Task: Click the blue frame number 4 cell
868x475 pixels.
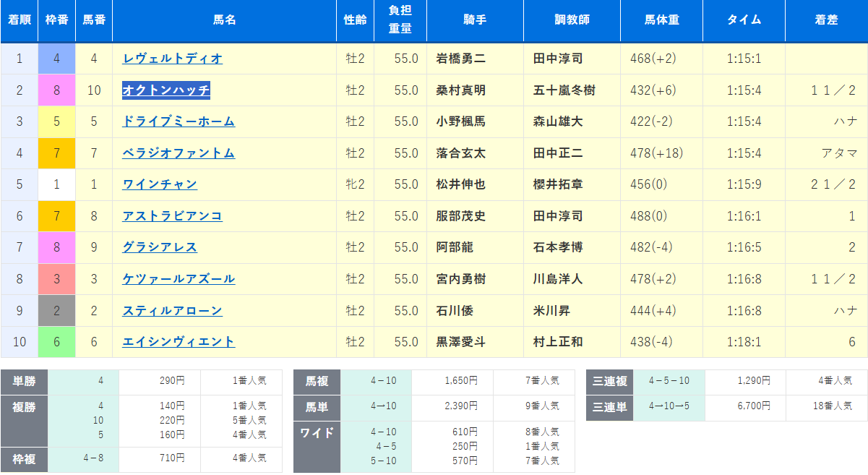Action: (x=57, y=59)
